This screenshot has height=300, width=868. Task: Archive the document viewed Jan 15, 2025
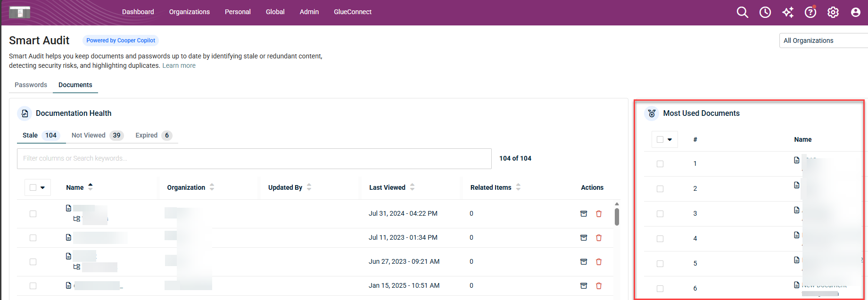583,286
